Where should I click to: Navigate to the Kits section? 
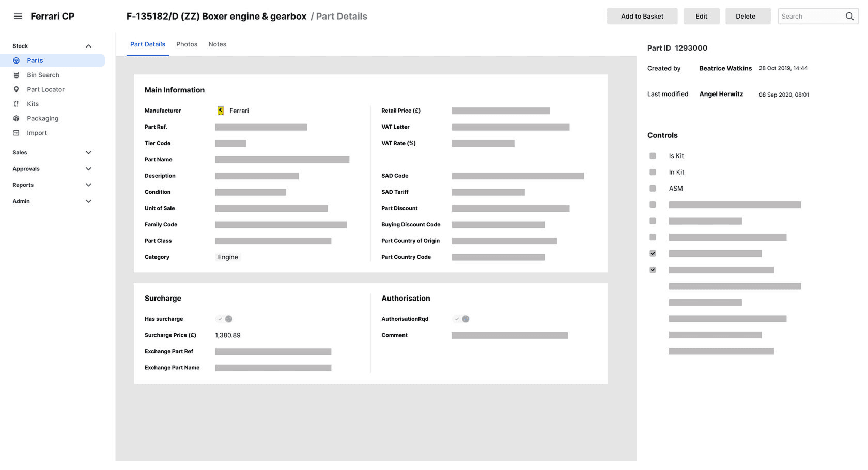33,104
